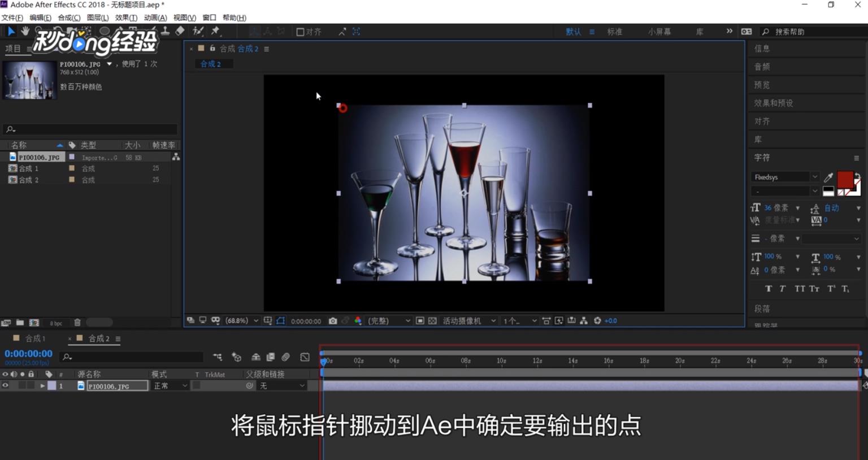Toggle All Caps text style
The height and width of the screenshot is (460, 868).
tap(800, 289)
